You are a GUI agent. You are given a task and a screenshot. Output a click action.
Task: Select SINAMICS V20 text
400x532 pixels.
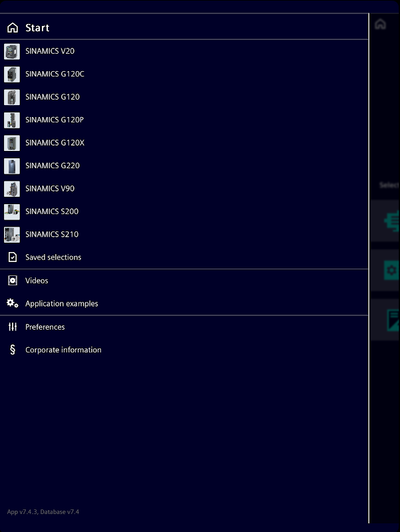coord(50,51)
